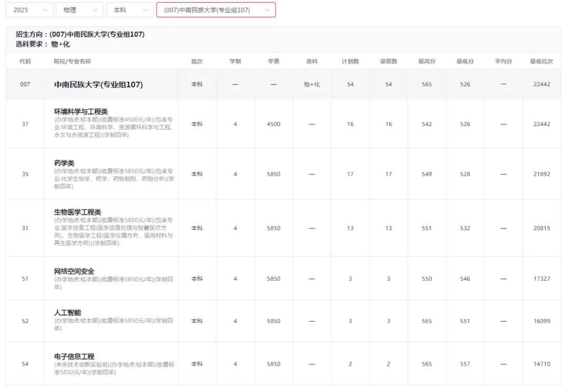Click the 物+化 cell in university row
The width and height of the screenshot is (567, 392).
(x=312, y=84)
